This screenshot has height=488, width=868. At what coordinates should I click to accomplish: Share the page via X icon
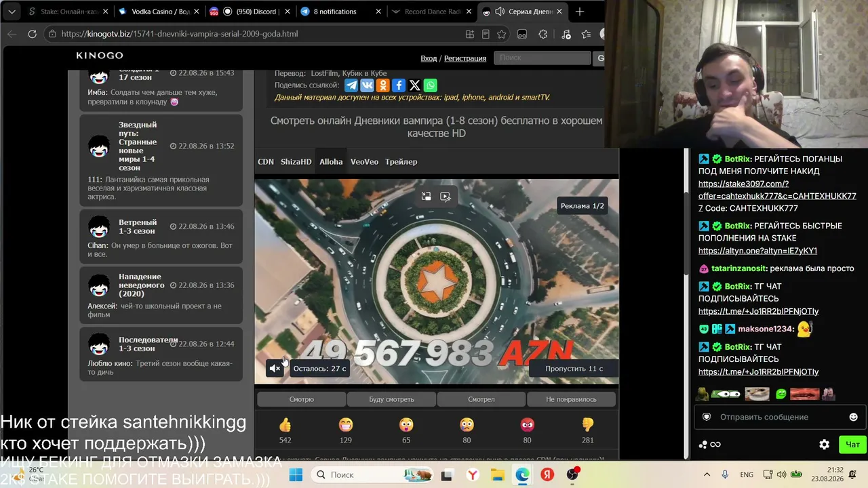coord(414,85)
